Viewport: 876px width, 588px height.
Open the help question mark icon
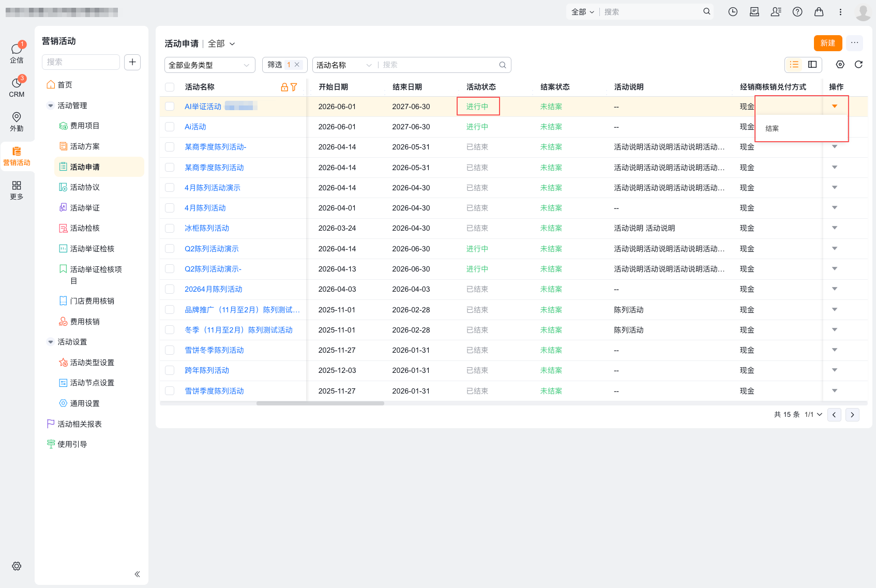click(x=797, y=11)
